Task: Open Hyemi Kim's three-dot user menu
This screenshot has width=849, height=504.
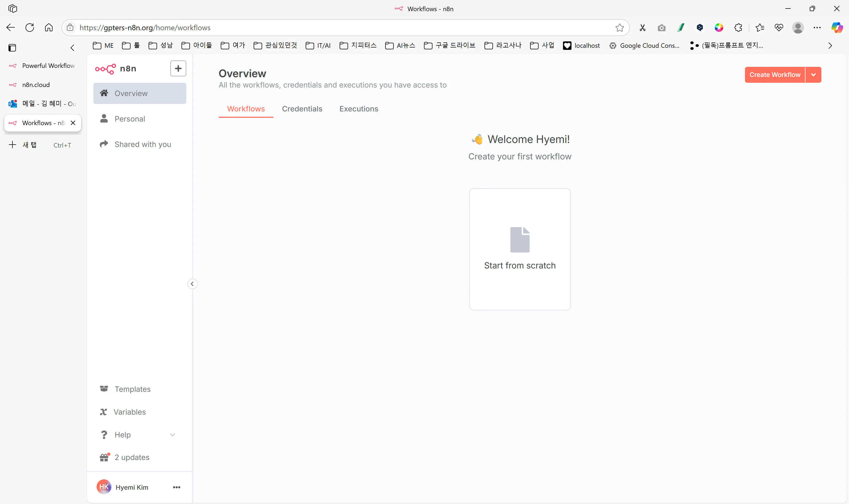Action: point(177,487)
